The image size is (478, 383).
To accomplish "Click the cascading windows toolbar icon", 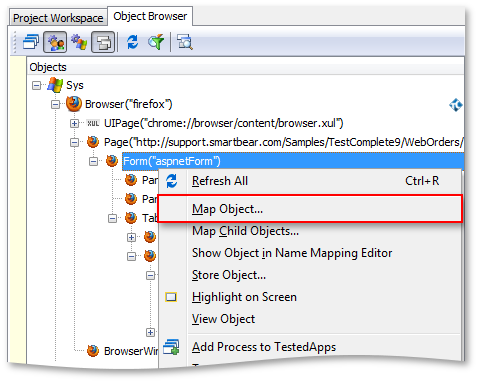I will pyautogui.click(x=31, y=42).
